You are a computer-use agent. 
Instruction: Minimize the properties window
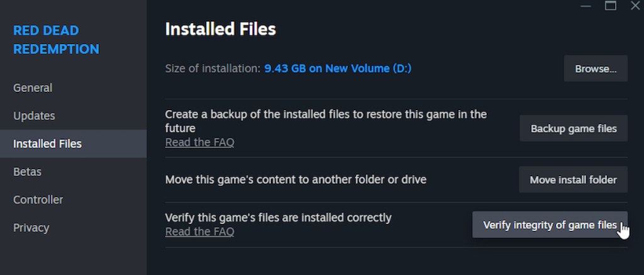pyautogui.click(x=586, y=6)
